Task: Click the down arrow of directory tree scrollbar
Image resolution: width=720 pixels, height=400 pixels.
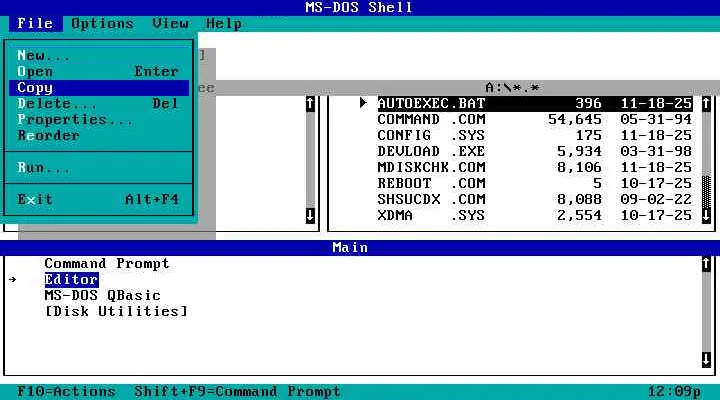Action: click(310, 215)
